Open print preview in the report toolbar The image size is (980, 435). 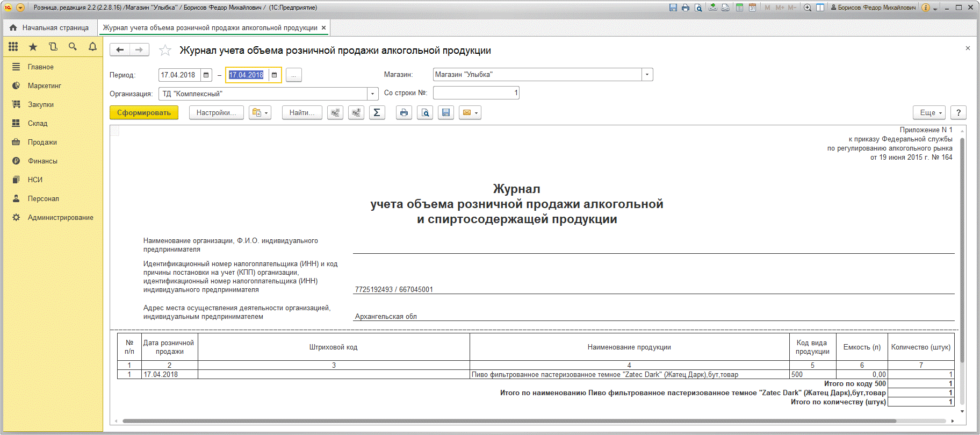click(x=425, y=113)
